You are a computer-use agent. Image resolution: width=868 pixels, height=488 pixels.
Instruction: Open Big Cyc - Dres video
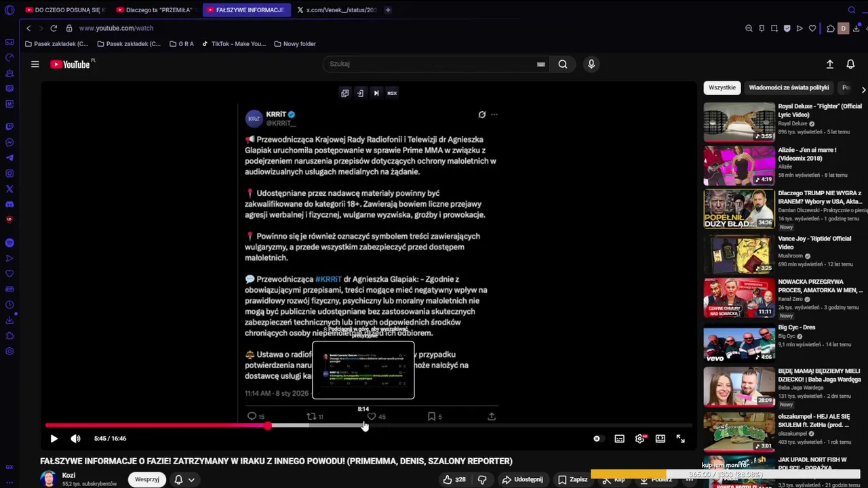739,343
